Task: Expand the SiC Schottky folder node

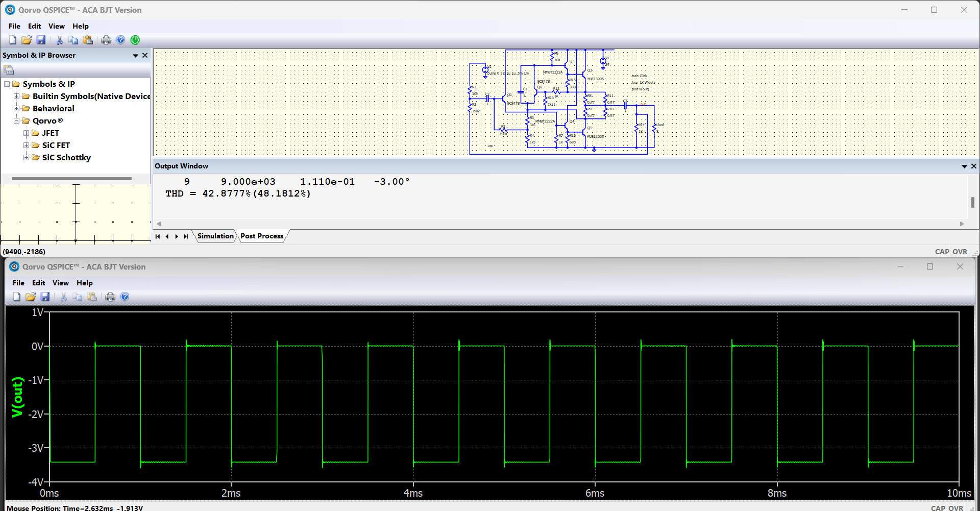Action: [x=26, y=157]
